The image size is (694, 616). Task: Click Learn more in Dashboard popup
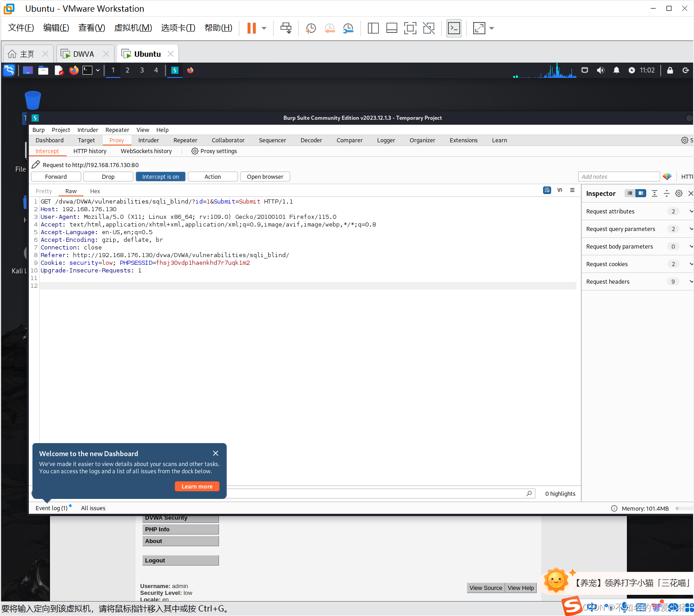197,486
